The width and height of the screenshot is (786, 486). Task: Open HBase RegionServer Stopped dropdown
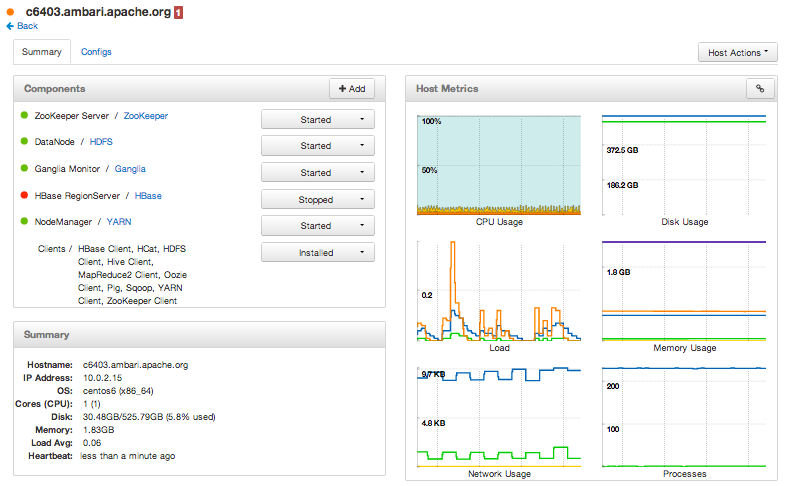(317, 199)
